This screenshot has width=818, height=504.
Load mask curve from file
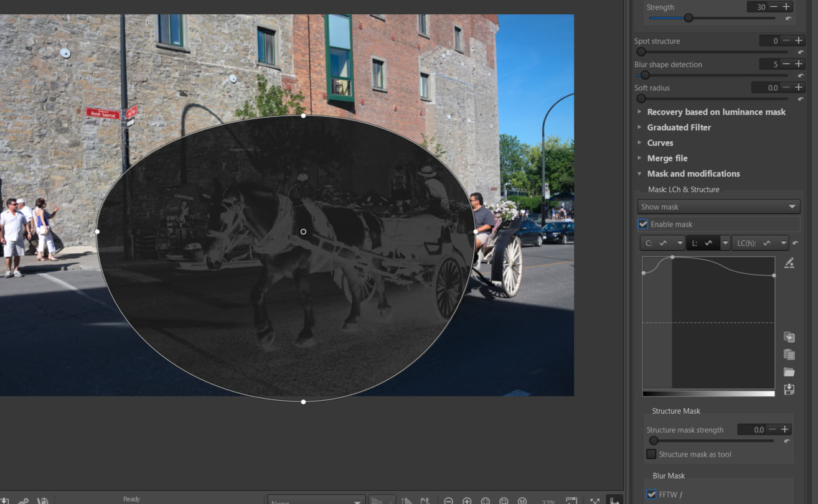(789, 372)
